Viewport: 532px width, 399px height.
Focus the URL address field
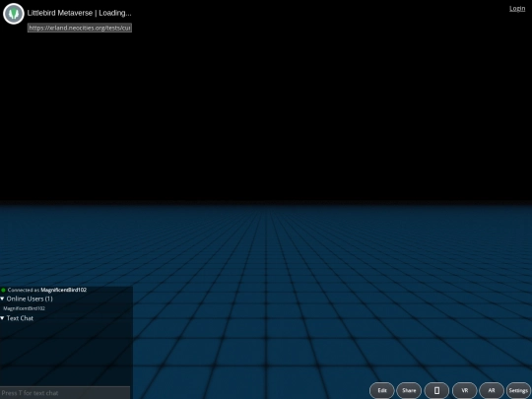80,28
